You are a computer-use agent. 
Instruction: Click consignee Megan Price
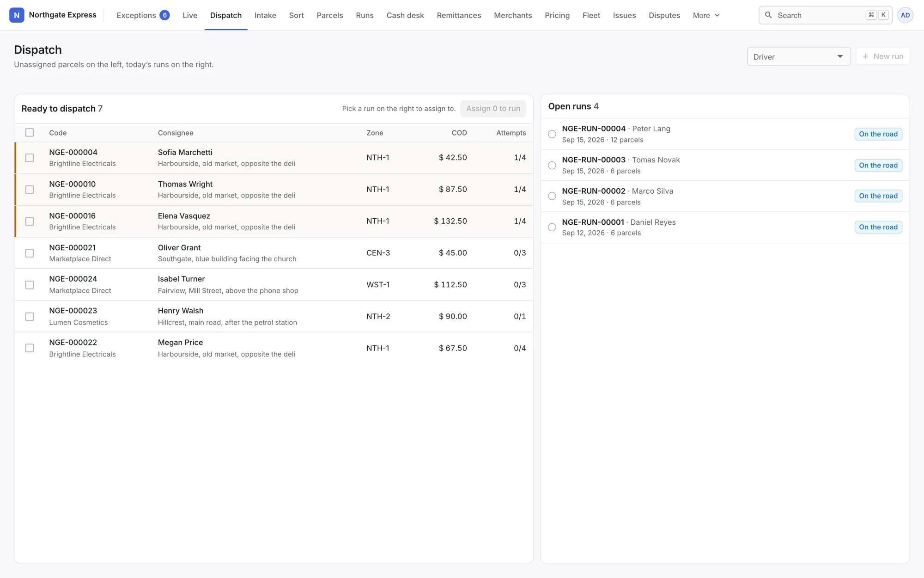pos(180,342)
